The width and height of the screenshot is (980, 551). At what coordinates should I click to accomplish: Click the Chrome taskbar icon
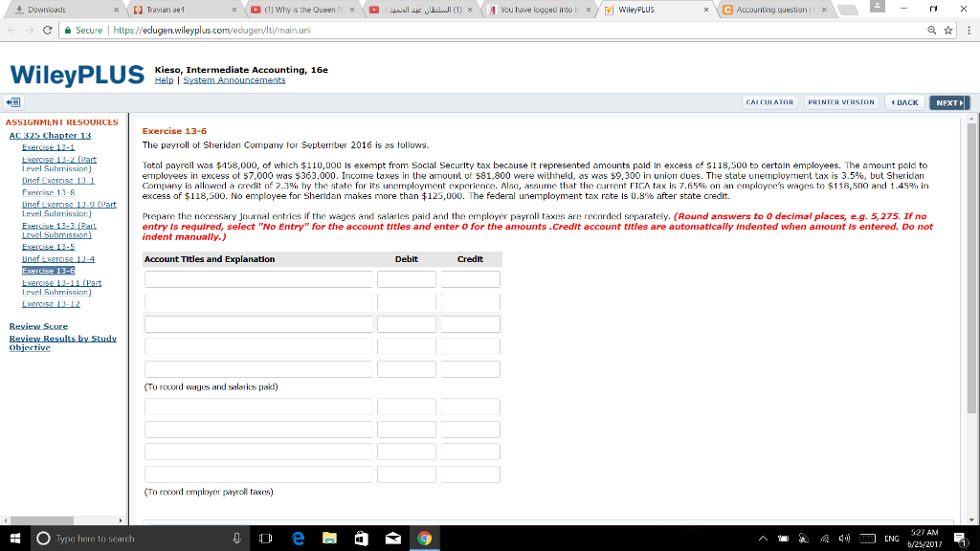click(424, 539)
